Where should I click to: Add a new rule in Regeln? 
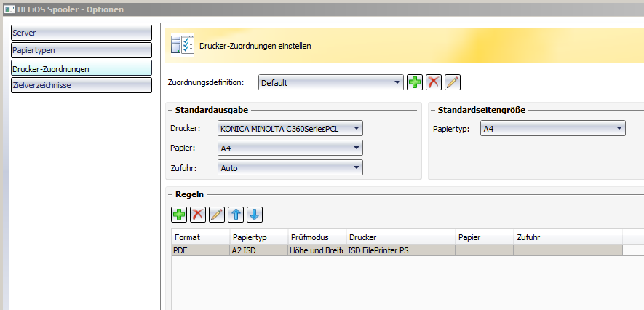[179, 215]
